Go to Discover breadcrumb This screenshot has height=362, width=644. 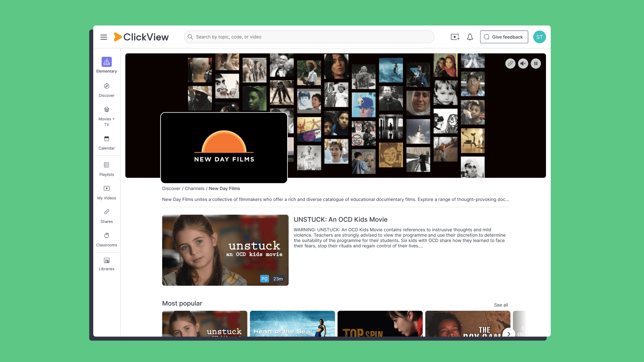tap(171, 188)
